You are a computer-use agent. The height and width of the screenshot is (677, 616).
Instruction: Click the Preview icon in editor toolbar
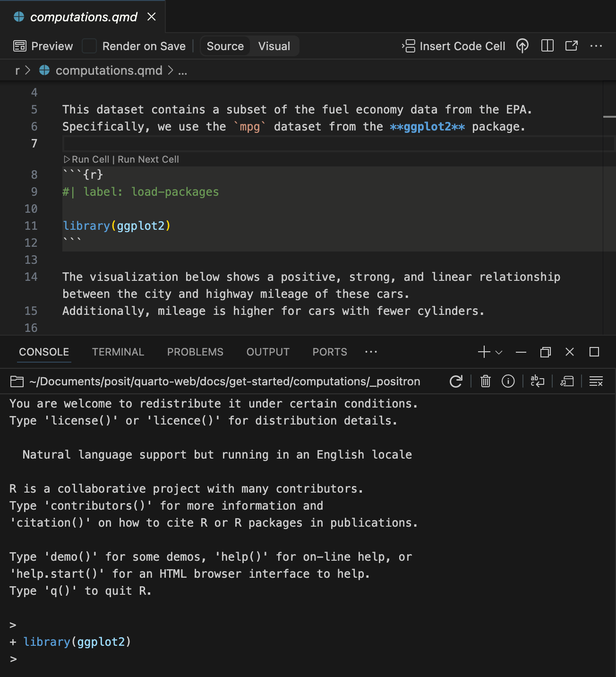point(20,46)
